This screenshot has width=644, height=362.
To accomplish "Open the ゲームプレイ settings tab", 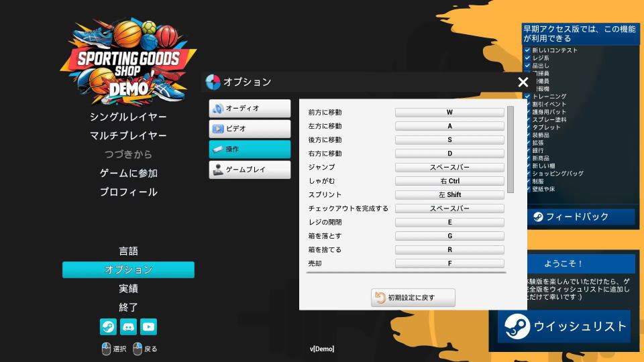I will tap(250, 170).
